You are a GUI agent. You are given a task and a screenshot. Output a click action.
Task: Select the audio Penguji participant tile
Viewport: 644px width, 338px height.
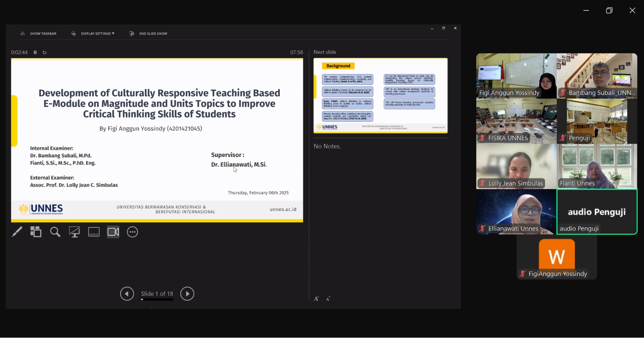[597, 212]
